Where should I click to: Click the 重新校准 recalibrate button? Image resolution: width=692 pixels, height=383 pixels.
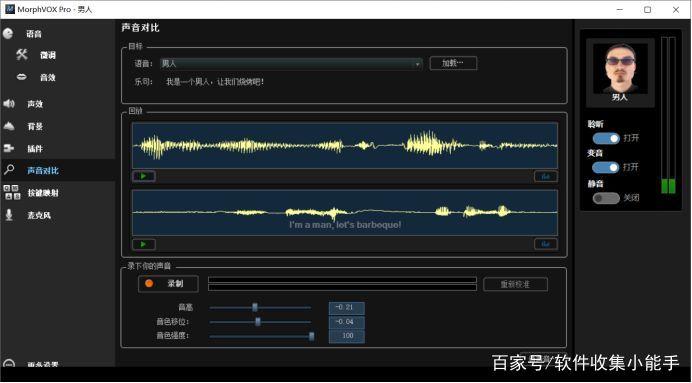pos(515,284)
